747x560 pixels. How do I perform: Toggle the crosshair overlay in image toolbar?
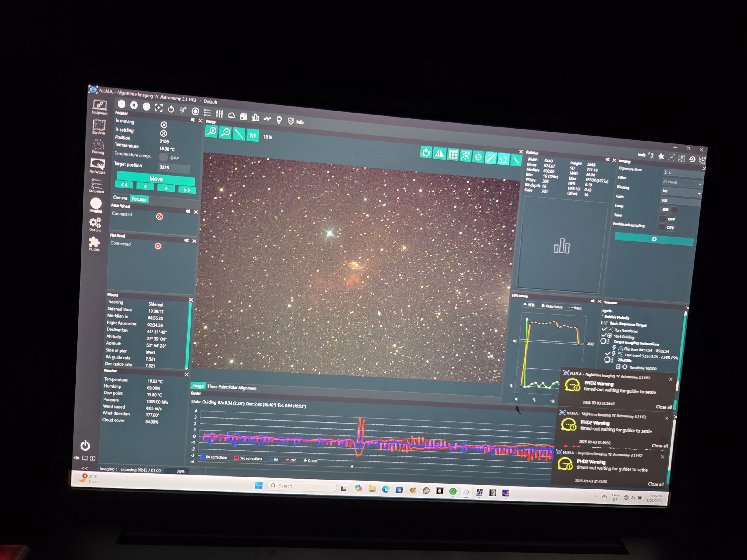(x=478, y=157)
